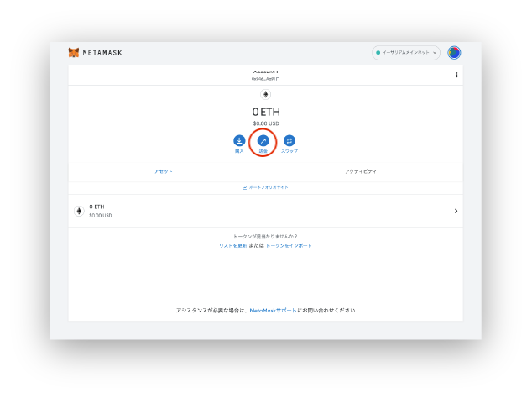Image resolution: width=532 pixels, height=398 pixels.
Task: Click the Account 1 name at top
Action: [x=266, y=72]
